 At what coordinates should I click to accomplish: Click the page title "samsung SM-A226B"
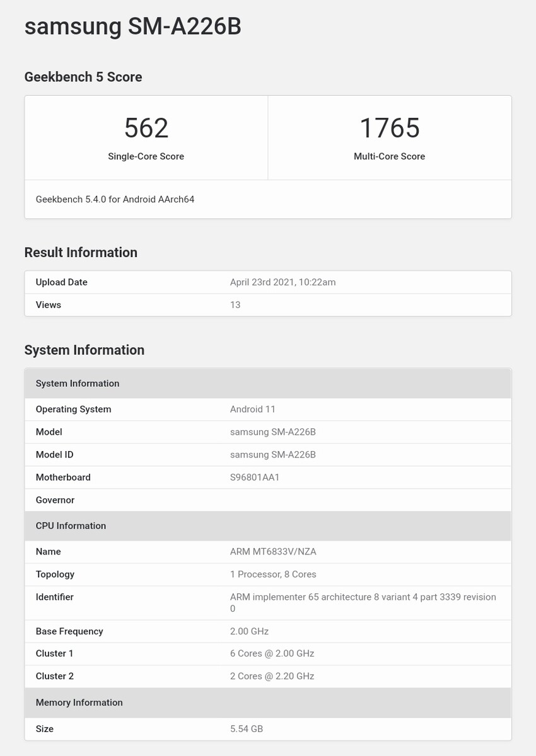(132, 26)
